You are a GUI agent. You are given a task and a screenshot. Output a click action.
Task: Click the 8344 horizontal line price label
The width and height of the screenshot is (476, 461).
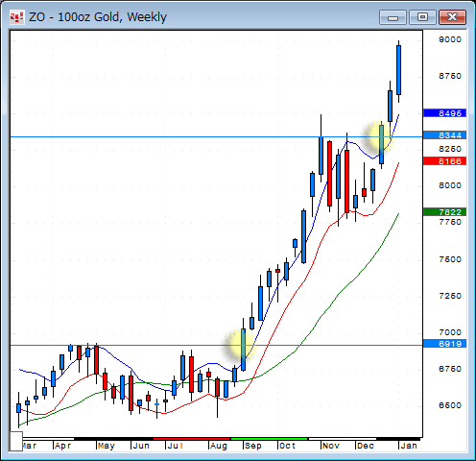[x=445, y=135]
